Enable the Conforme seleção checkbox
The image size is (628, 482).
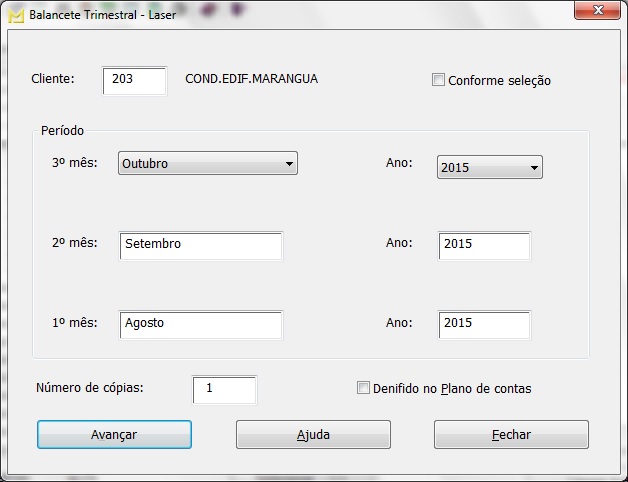438,80
